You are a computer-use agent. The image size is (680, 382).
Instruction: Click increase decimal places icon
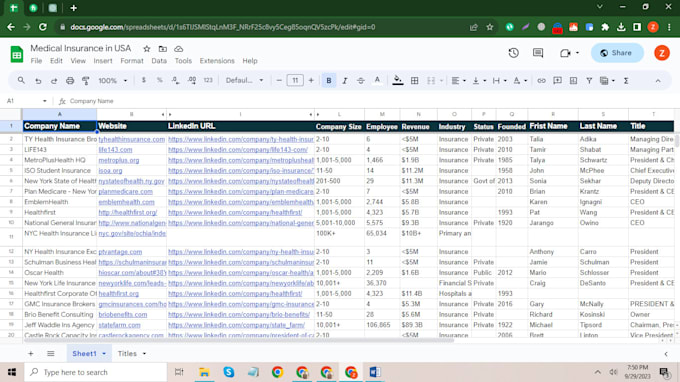coord(192,80)
